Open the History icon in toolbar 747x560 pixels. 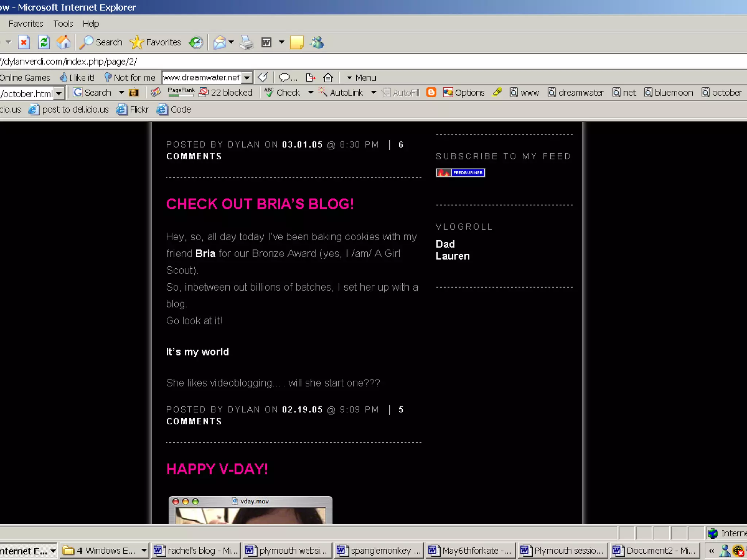(196, 42)
